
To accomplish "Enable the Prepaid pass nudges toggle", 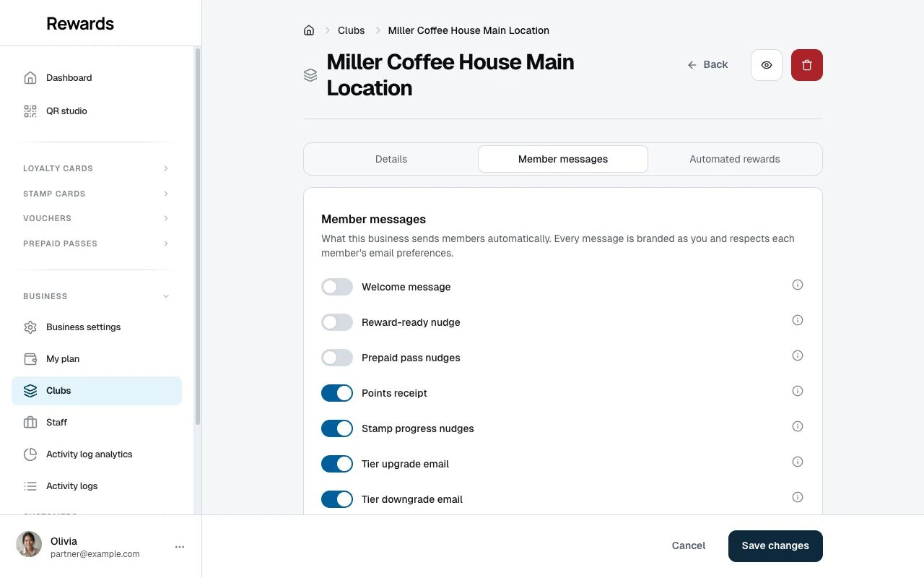I will point(337,358).
